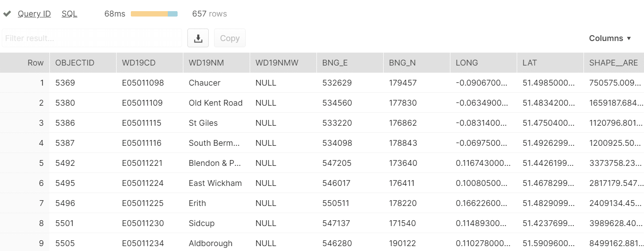Open the Columns dropdown
The image size is (644, 251).
click(x=610, y=38)
